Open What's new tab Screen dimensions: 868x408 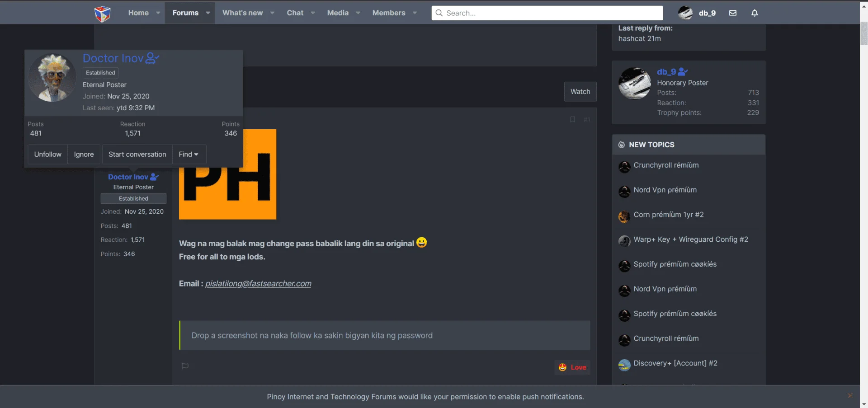point(242,13)
